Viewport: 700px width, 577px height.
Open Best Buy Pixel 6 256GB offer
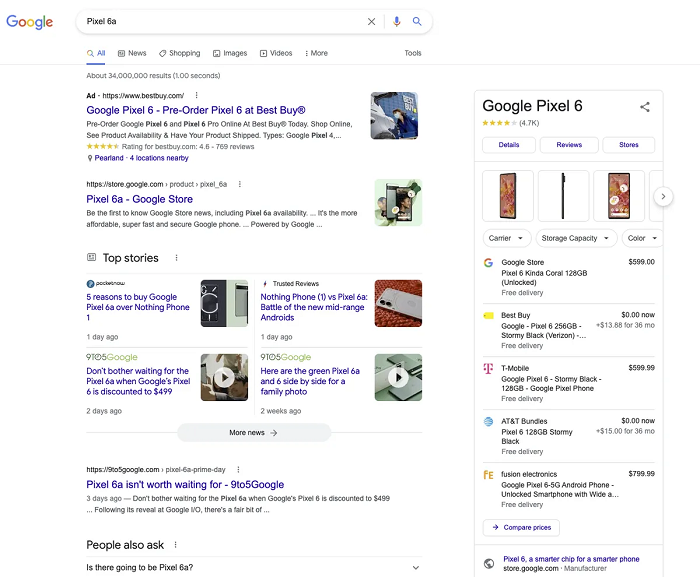click(569, 330)
